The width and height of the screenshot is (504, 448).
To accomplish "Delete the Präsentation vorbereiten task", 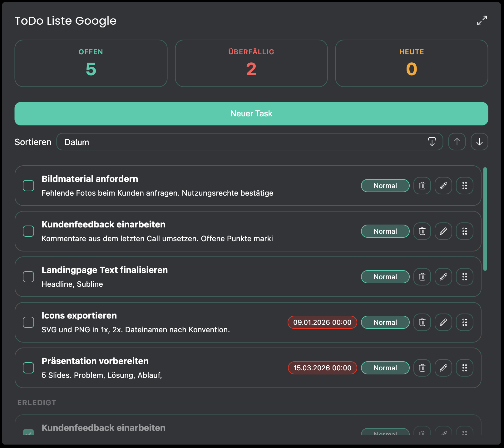I will (x=422, y=368).
